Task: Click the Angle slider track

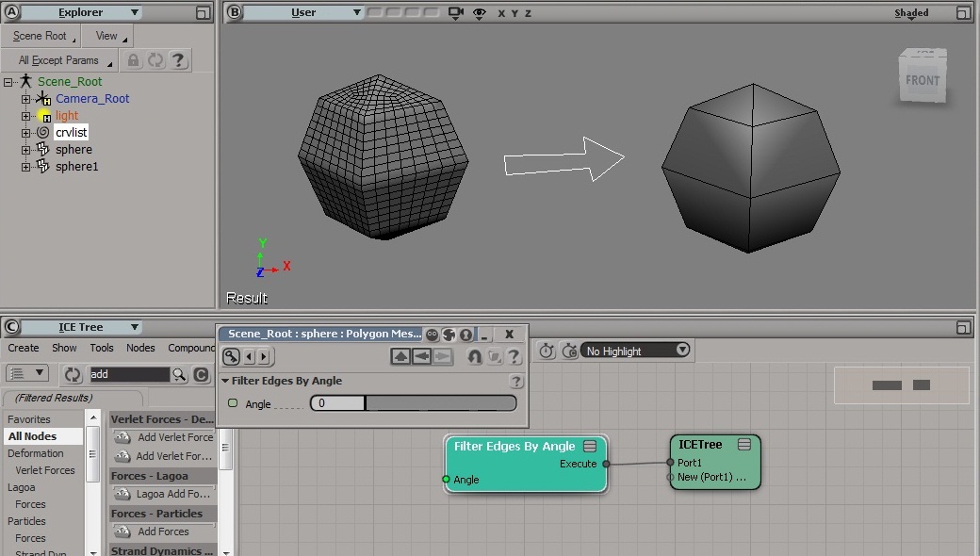Action: pyautogui.click(x=440, y=403)
